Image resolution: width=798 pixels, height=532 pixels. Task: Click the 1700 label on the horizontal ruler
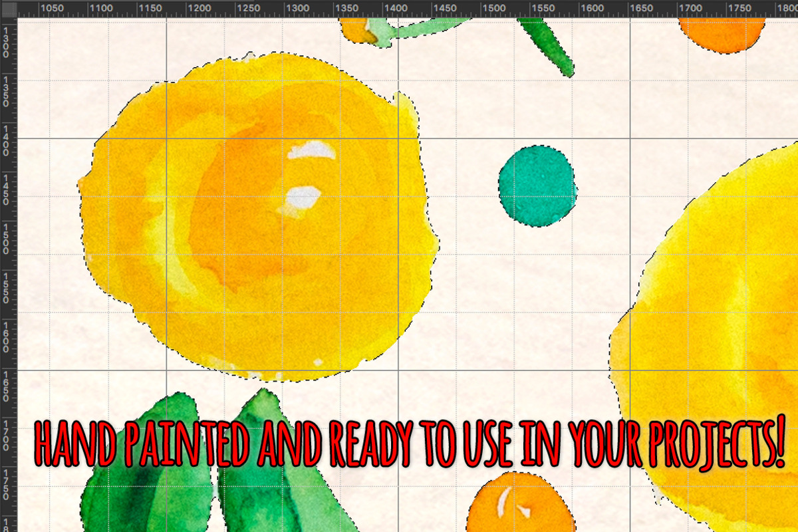tap(691, 9)
